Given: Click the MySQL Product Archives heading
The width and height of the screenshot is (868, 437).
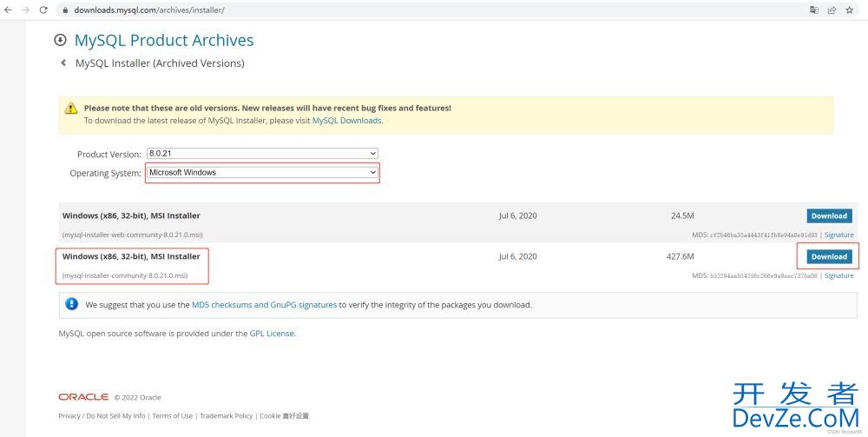Looking at the screenshot, I should tap(164, 40).
